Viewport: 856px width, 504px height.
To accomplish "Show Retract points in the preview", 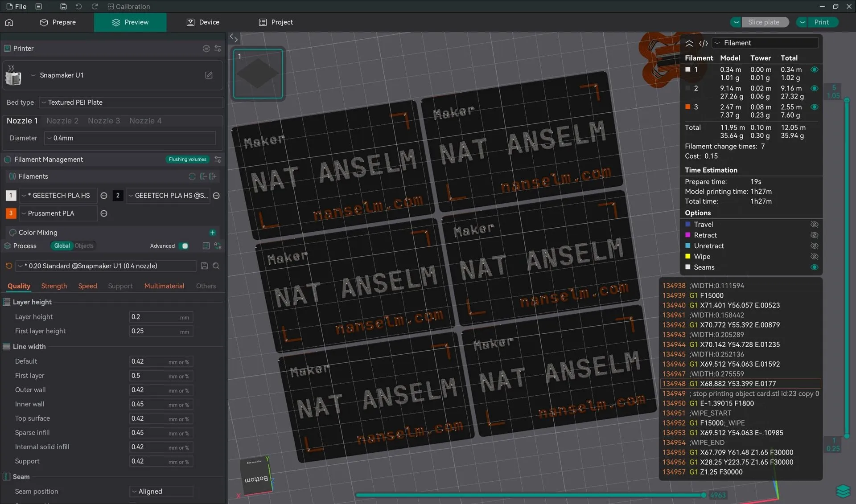I will click(x=815, y=235).
